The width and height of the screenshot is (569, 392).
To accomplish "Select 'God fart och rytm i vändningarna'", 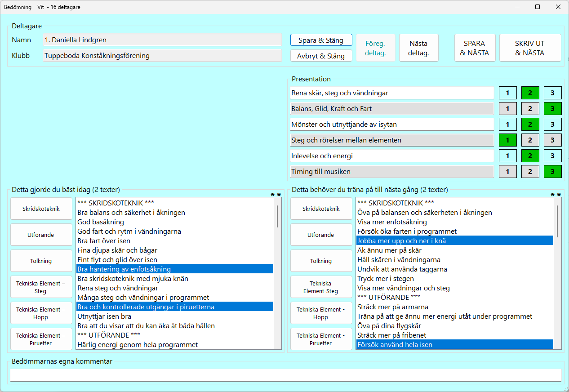I will [x=175, y=231].
